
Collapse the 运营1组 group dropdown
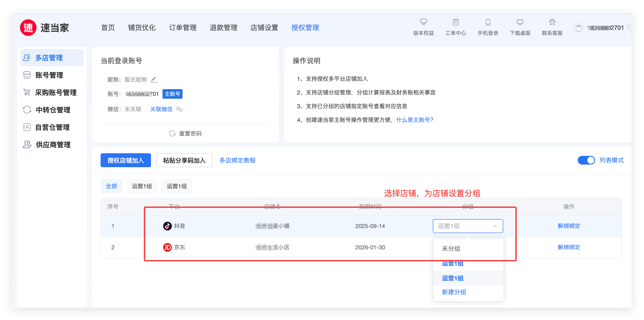(495, 226)
